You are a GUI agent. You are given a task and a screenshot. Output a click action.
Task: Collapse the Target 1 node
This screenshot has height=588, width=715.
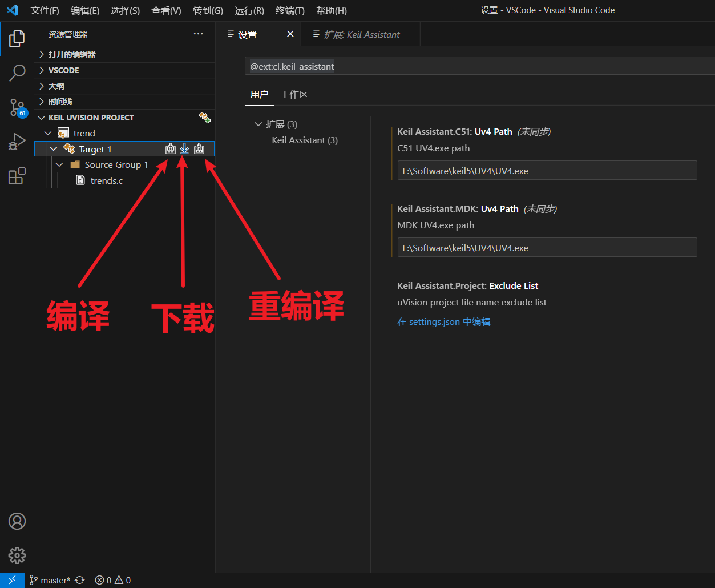point(54,149)
